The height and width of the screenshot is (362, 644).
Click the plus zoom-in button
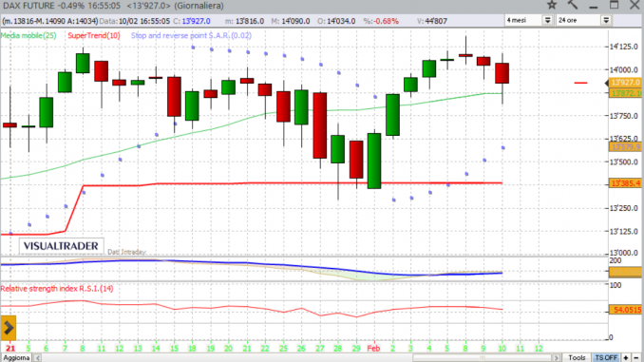tap(626, 358)
